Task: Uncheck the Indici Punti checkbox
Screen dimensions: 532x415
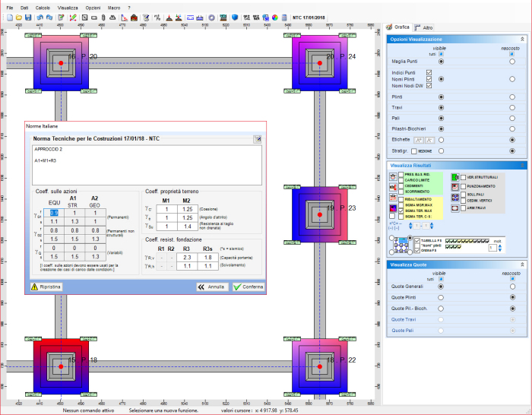Action: (x=429, y=72)
